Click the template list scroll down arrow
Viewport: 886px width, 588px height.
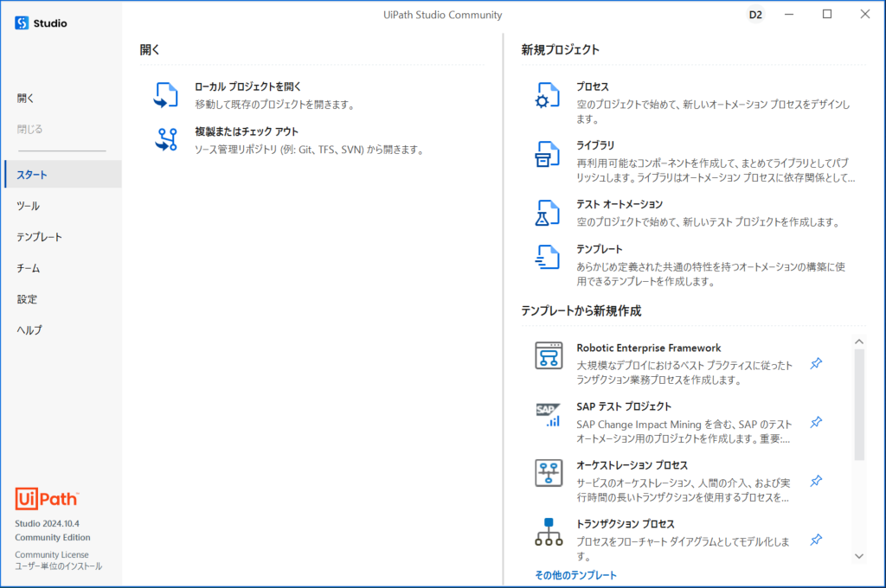[859, 556]
